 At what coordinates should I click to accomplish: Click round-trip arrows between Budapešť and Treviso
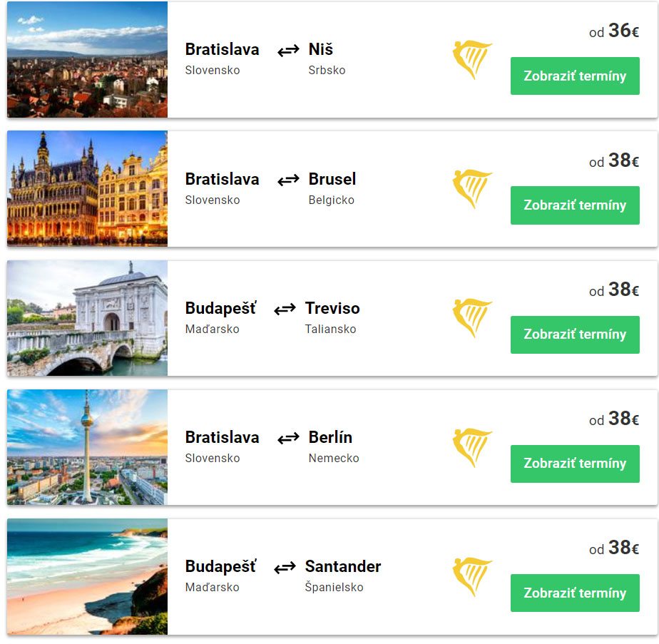click(285, 309)
